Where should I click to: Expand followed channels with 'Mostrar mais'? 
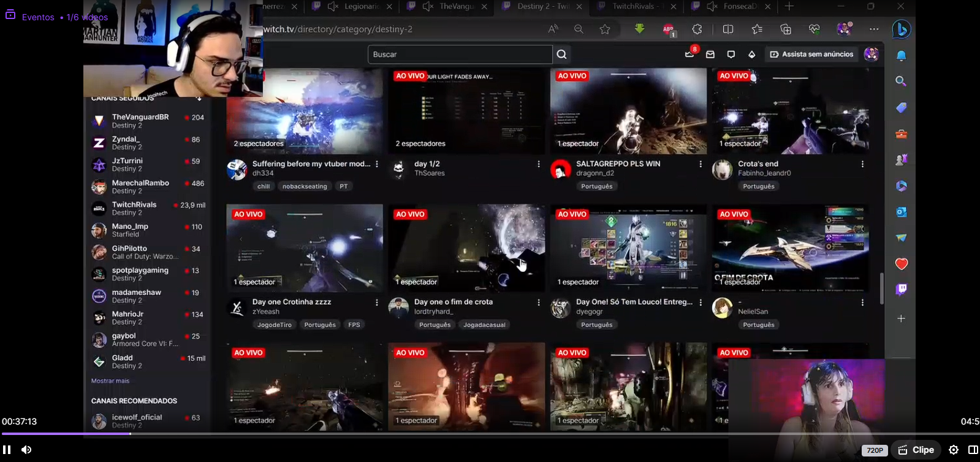point(110,381)
